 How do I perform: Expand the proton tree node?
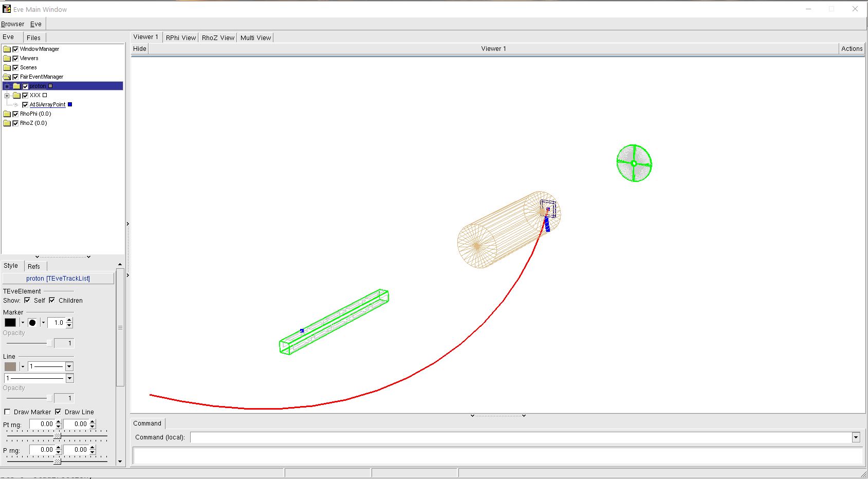coord(7,86)
